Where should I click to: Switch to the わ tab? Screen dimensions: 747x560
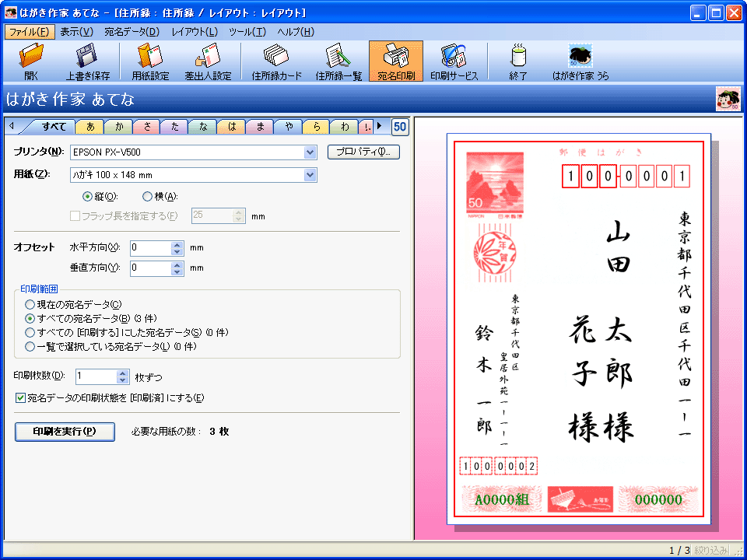pos(345,127)
